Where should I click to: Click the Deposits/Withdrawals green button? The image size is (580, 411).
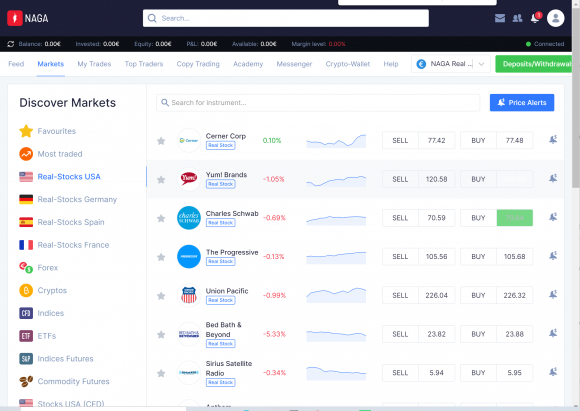tap(534, 64)
